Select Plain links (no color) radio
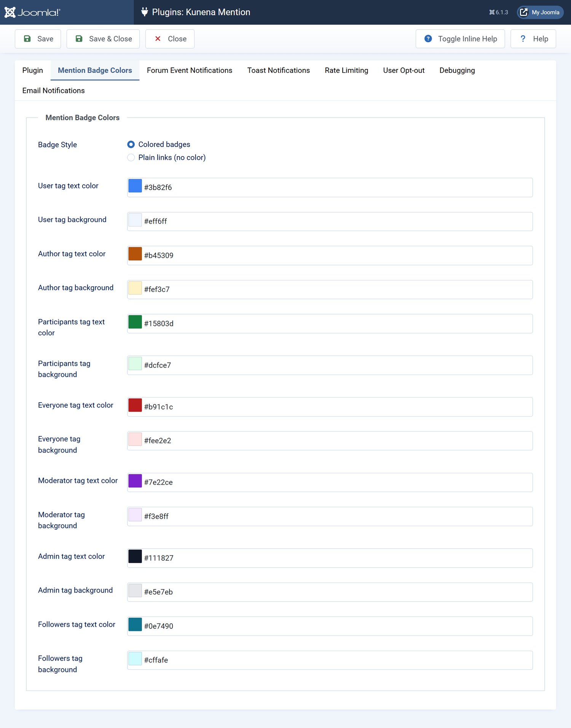 (x=131, y=158)
